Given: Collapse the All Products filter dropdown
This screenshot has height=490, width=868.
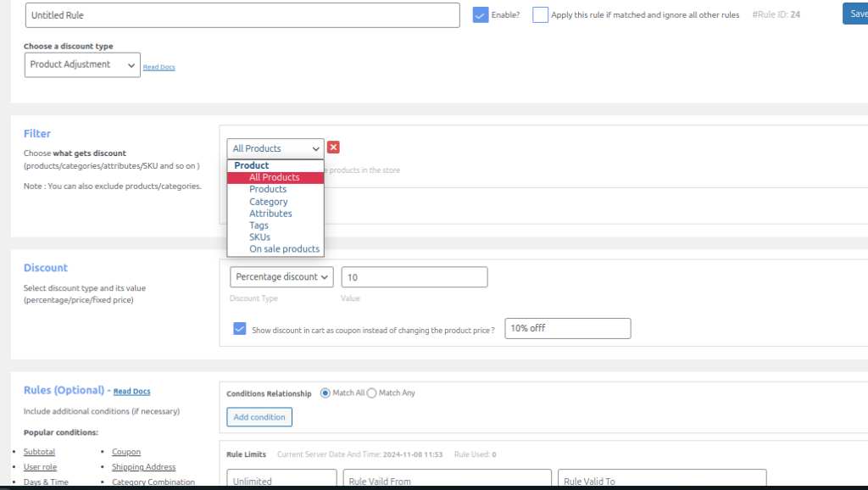Looking at the screenshot, I should (275, 148).
